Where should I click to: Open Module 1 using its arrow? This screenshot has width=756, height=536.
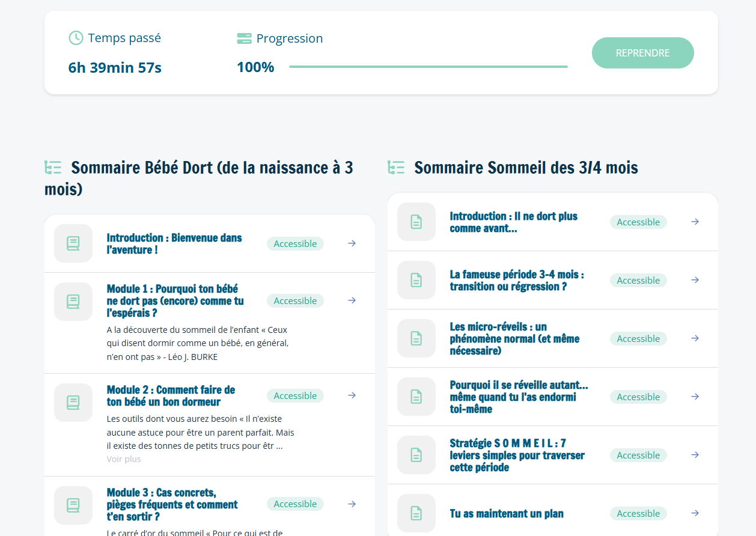(x=352, y=300)
